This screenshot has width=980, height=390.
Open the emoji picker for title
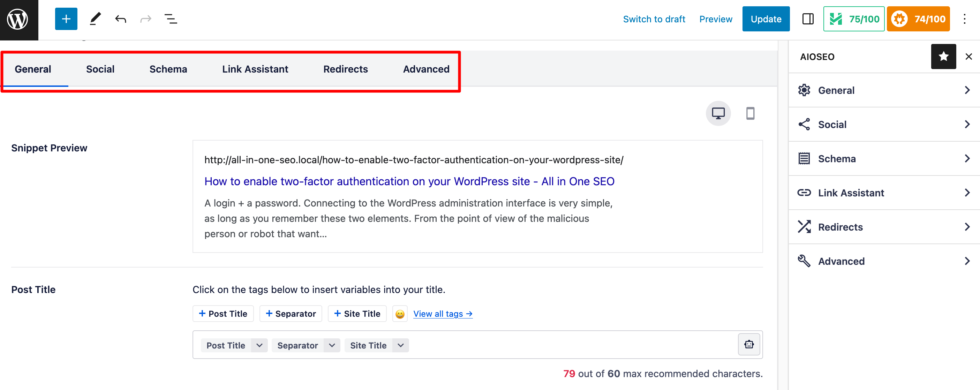coord(400,314)
